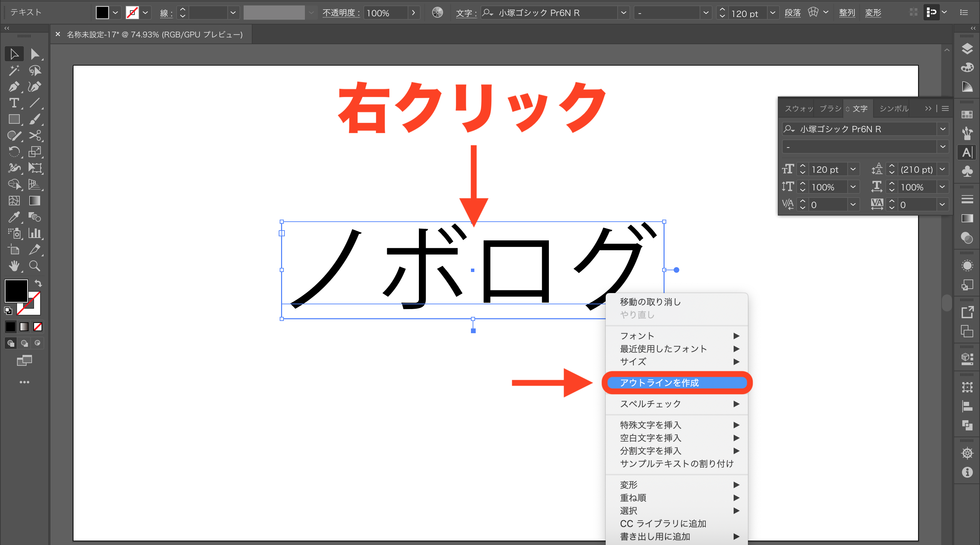Select the Direct Selection tool
This screenshot has width=980, height=545.
pos(35,54)
